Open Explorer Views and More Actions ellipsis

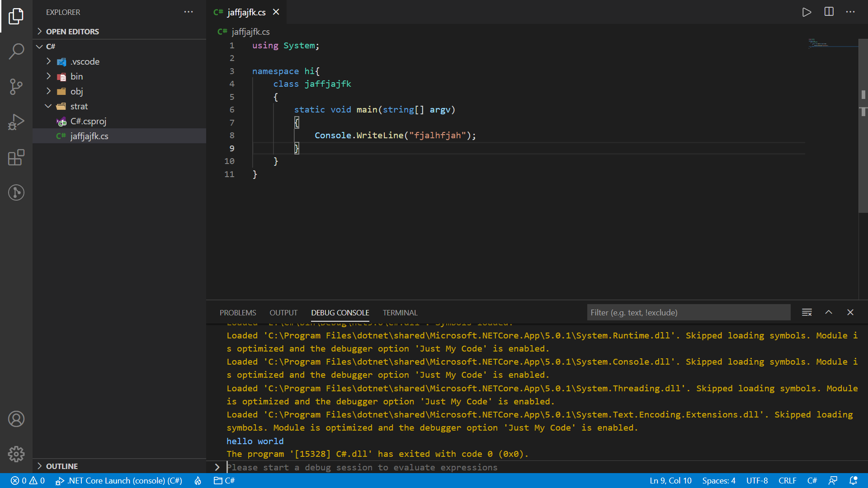click(189, 12)
